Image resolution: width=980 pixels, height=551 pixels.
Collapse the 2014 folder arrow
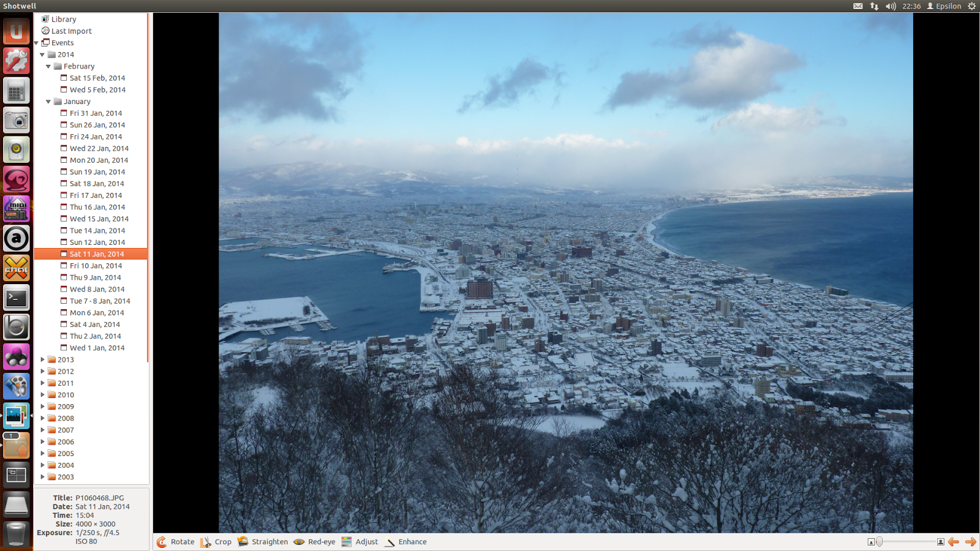(42, 54)
